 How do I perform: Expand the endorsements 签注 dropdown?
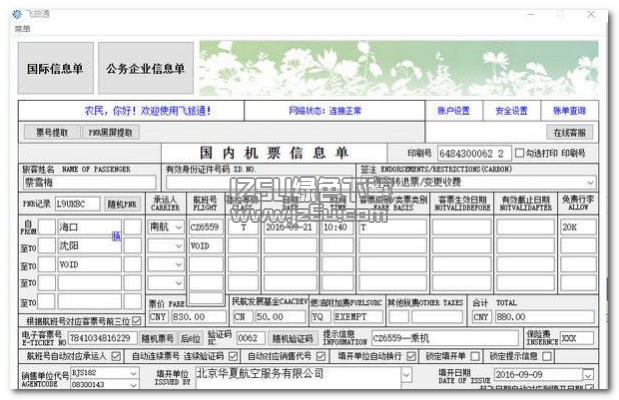(x=590, y=183)
